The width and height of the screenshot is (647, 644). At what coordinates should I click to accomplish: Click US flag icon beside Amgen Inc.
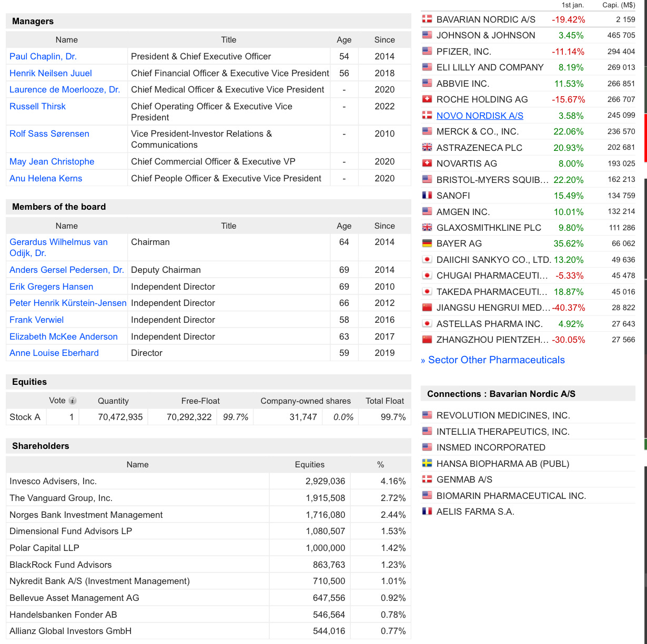click(427, 212)
